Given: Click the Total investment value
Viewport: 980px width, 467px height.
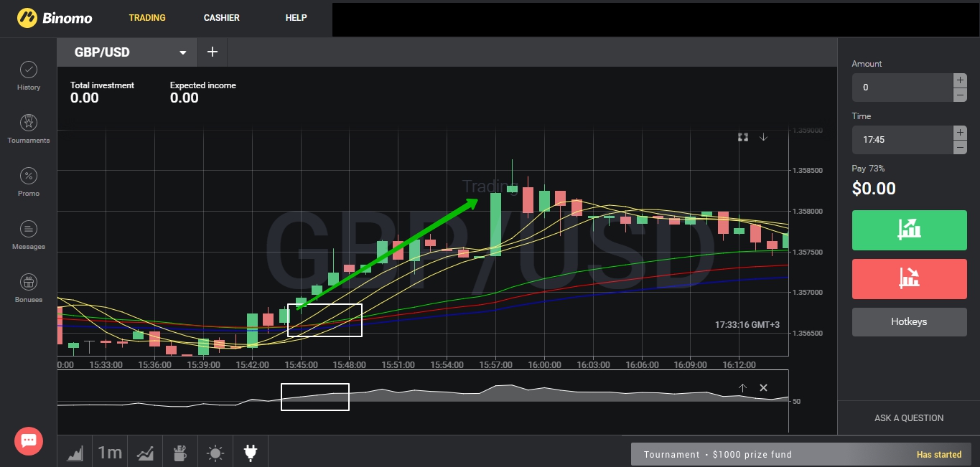Looking at the screenshot, I should click(x=85, y=98).
